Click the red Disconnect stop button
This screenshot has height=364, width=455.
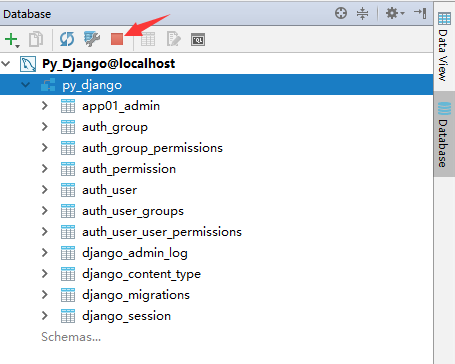click(117, 39)
